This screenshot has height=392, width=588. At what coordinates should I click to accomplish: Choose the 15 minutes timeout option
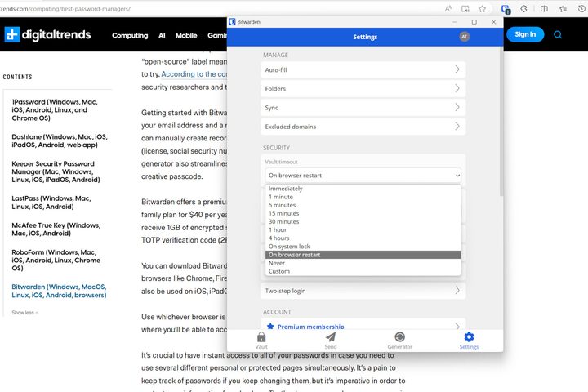click(363, 213)
